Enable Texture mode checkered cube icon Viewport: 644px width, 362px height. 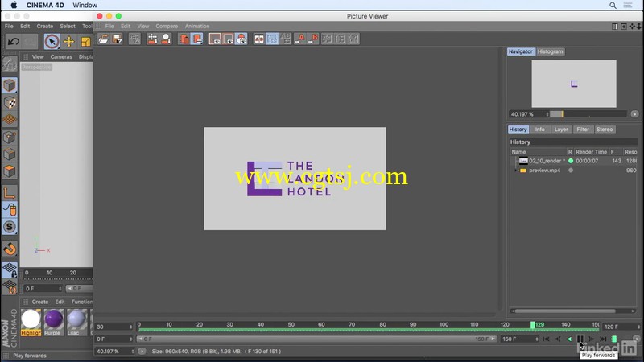pyautogui.click(x=10, y=103)
